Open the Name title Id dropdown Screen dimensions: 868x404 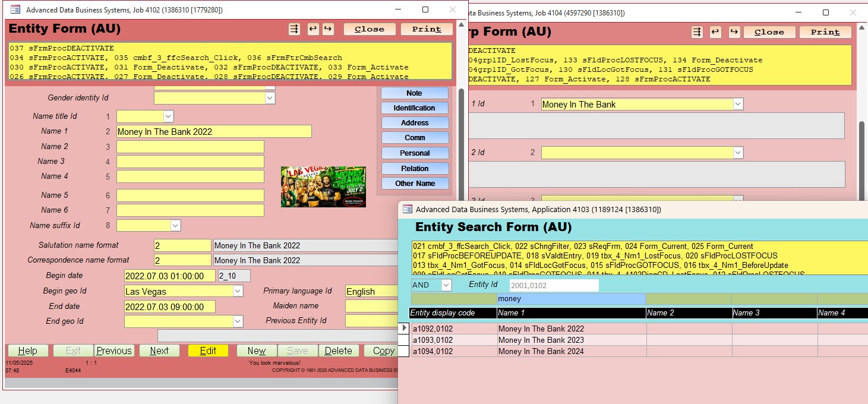168,116
